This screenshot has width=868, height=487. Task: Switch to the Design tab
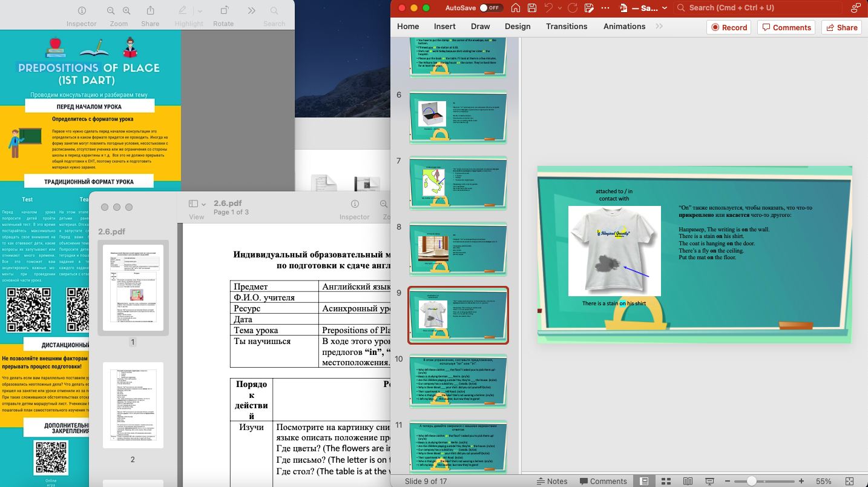click(x=518, y=27)
